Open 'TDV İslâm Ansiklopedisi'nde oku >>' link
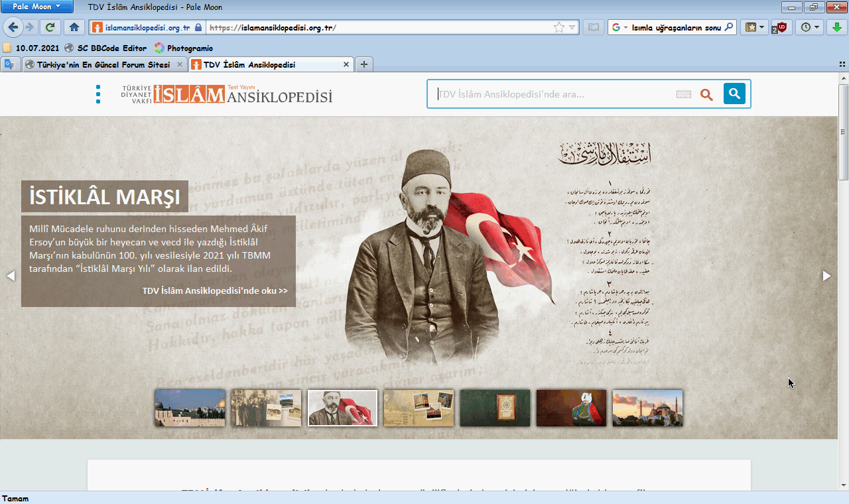 point(215,290)
